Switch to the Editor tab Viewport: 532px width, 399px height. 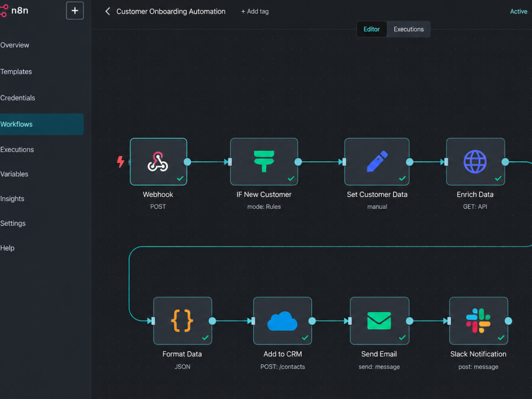[x=371, y=29]
